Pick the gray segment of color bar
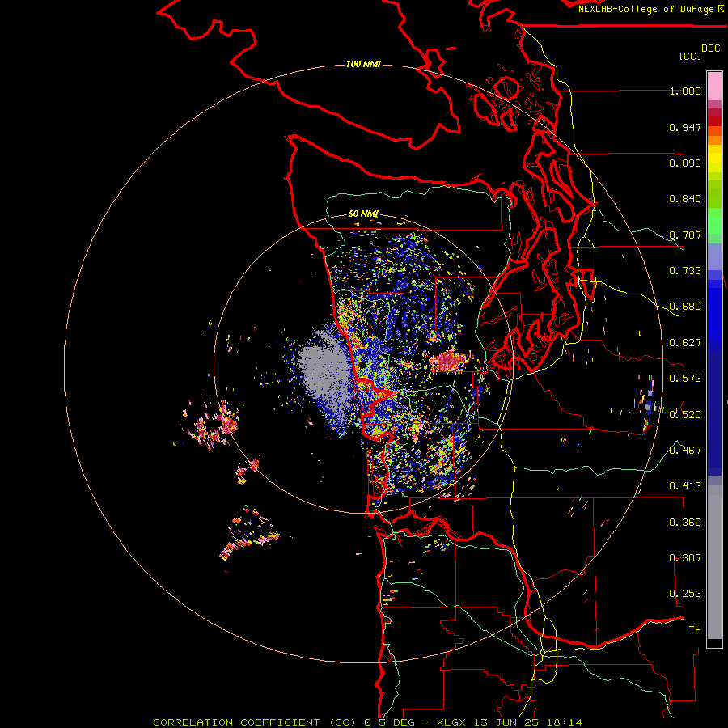 [x=714, y=562]
